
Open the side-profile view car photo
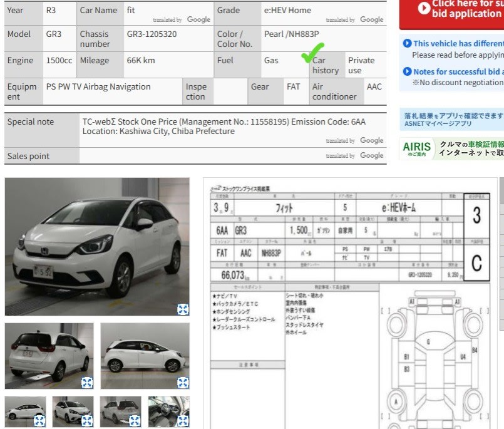pos(145,356)
